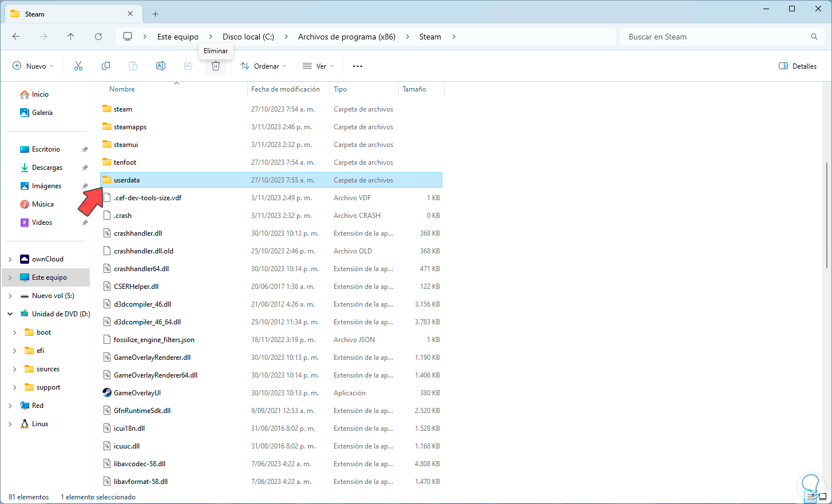Click the Paste clipboard icon

pos(133,66)
